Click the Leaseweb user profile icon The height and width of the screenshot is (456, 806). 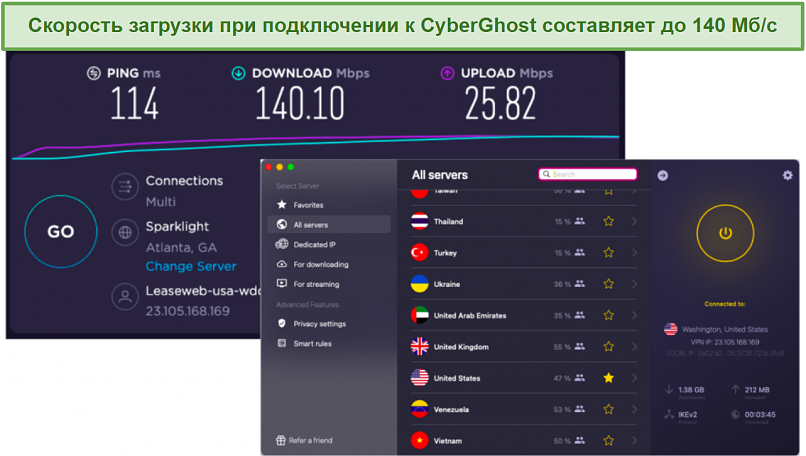125,297
